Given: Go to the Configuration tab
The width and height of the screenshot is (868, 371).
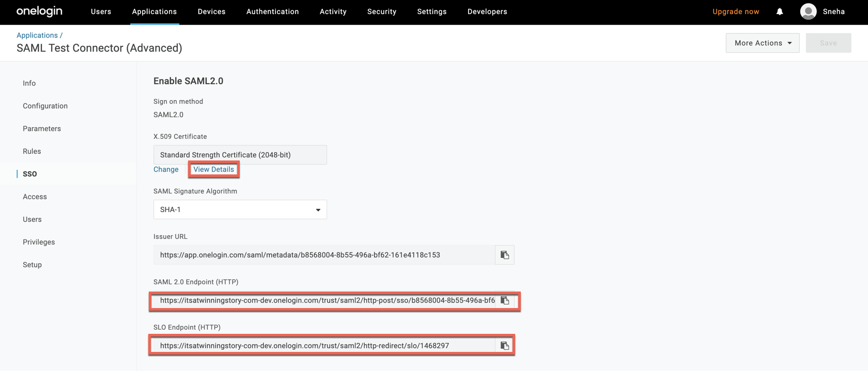Looking at the screenshot, I should [45, 106].
